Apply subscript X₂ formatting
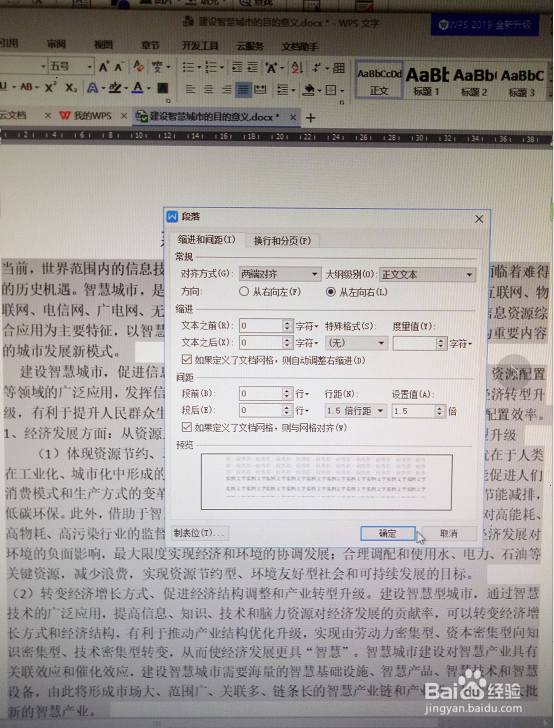Viewport: 554px width, 728px height. (x=71, y=87)
